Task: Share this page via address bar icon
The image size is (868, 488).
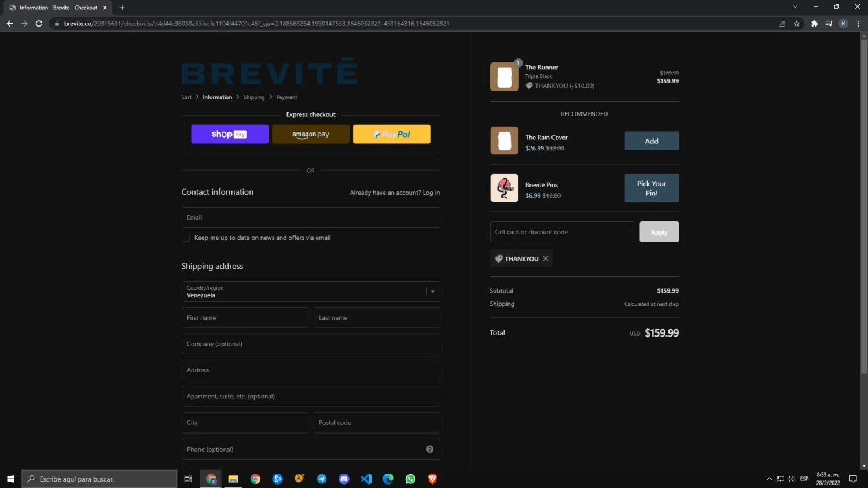Action: click(782, 24)
